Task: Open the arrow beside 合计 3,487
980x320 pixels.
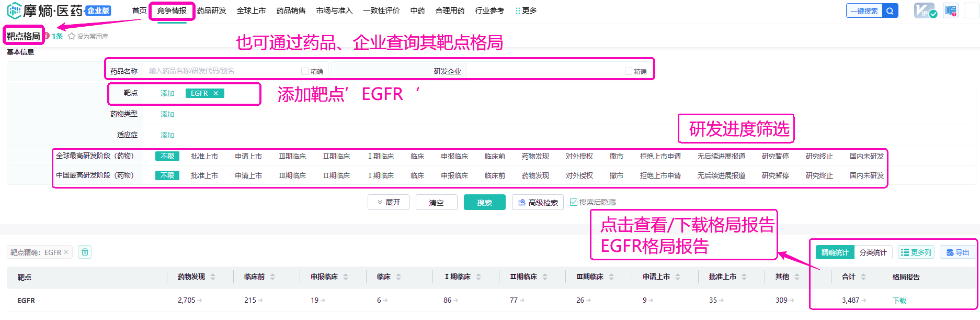Action: pyautogui.click(x=863, y=301)
